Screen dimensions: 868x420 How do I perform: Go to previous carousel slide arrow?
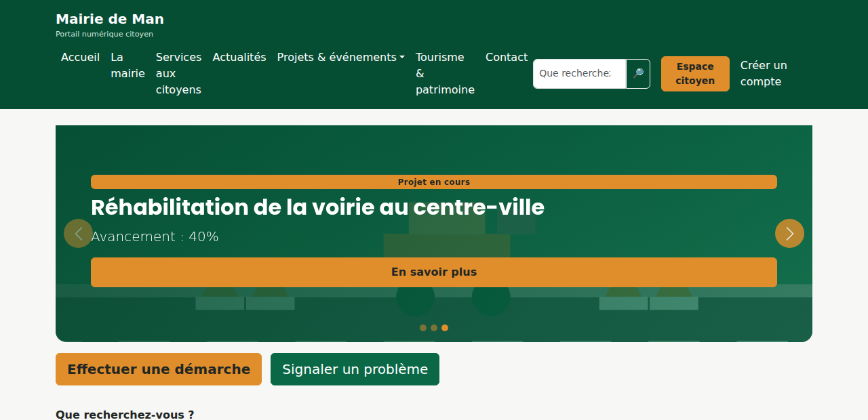point(78,234)
